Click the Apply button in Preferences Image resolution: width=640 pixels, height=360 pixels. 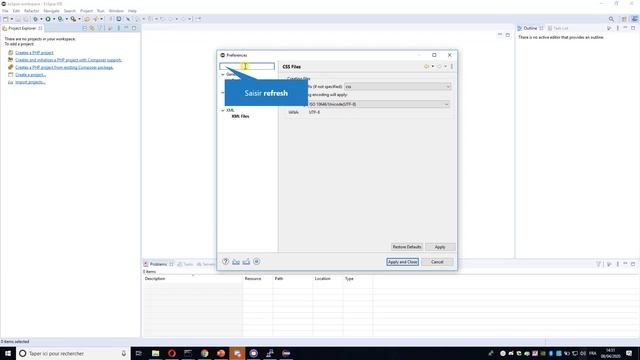pyautogui.click(x=440, y=247)
